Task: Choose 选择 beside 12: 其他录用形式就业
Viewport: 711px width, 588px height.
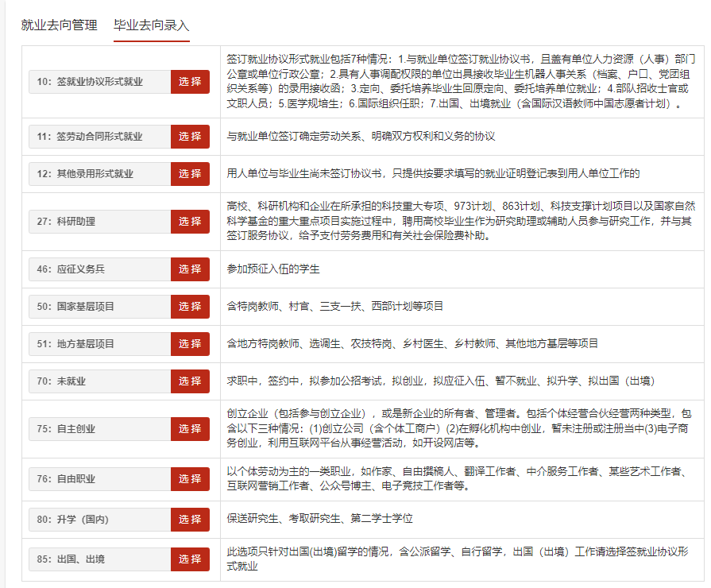Action: pos(190,174)
